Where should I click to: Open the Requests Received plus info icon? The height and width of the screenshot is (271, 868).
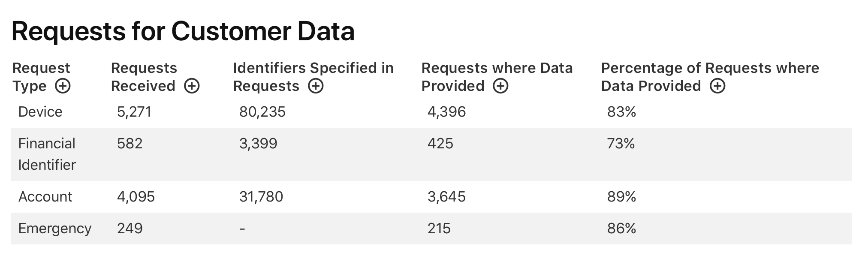(192, 86)
